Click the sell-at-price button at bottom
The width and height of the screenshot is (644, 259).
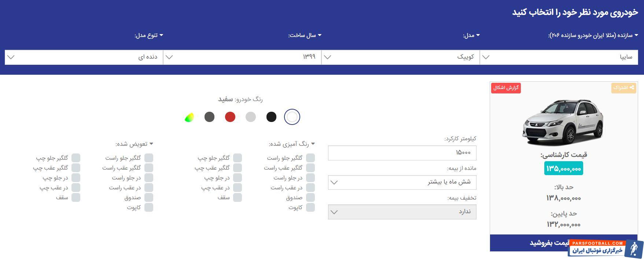tap(546, 243)
